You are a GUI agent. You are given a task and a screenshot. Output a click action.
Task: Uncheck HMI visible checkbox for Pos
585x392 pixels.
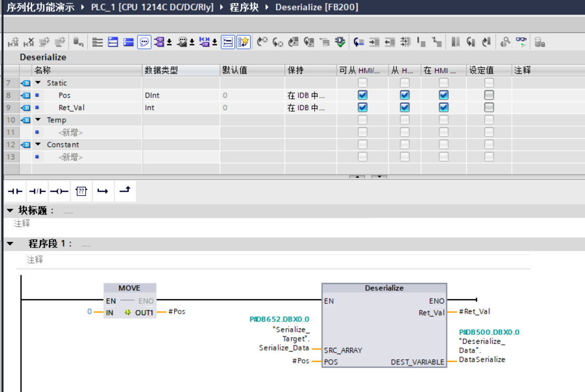443,95
